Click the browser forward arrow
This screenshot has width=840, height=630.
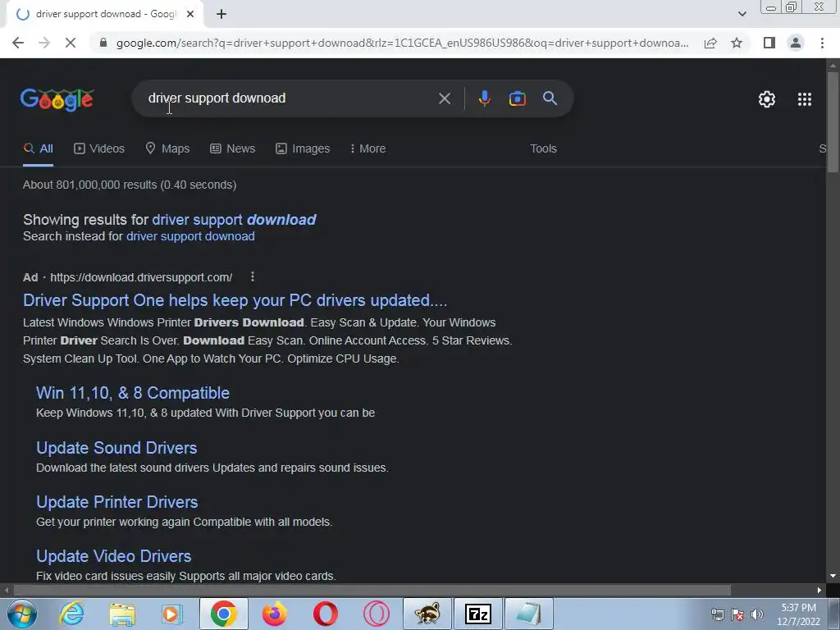point(44,43)
